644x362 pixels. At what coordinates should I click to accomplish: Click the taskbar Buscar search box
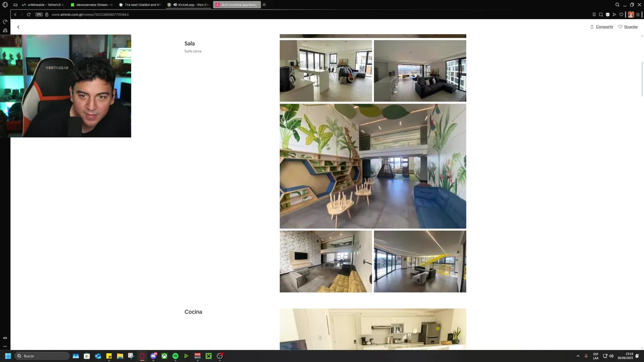(42, 356)
